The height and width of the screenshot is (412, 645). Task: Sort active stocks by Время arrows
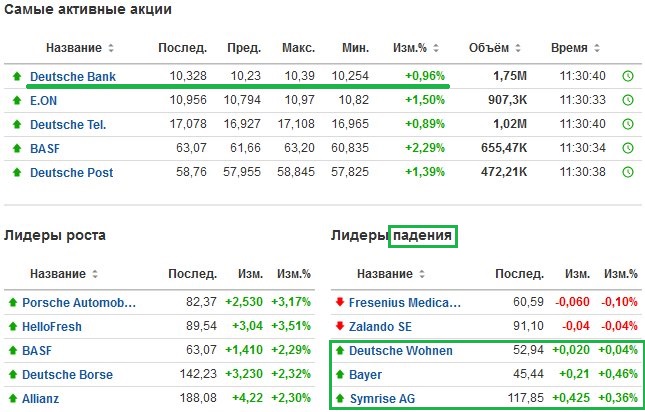click(x=597, y=48)
